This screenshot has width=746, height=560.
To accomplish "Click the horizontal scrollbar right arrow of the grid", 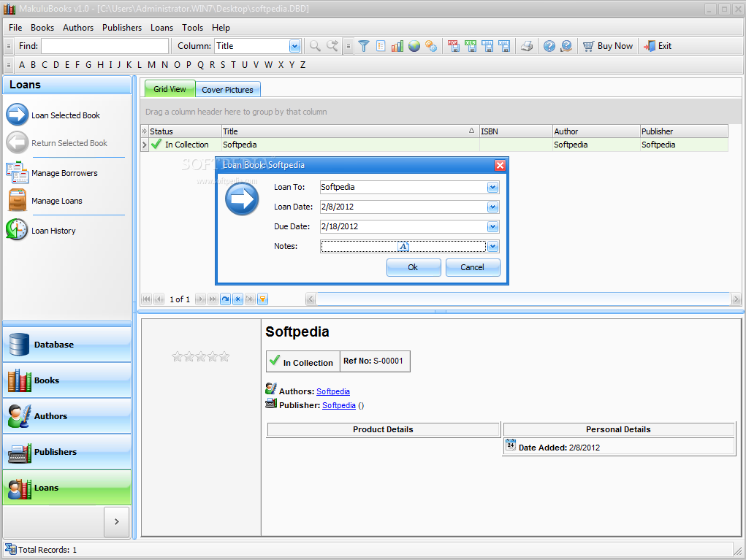I will (x=736, y=299).
